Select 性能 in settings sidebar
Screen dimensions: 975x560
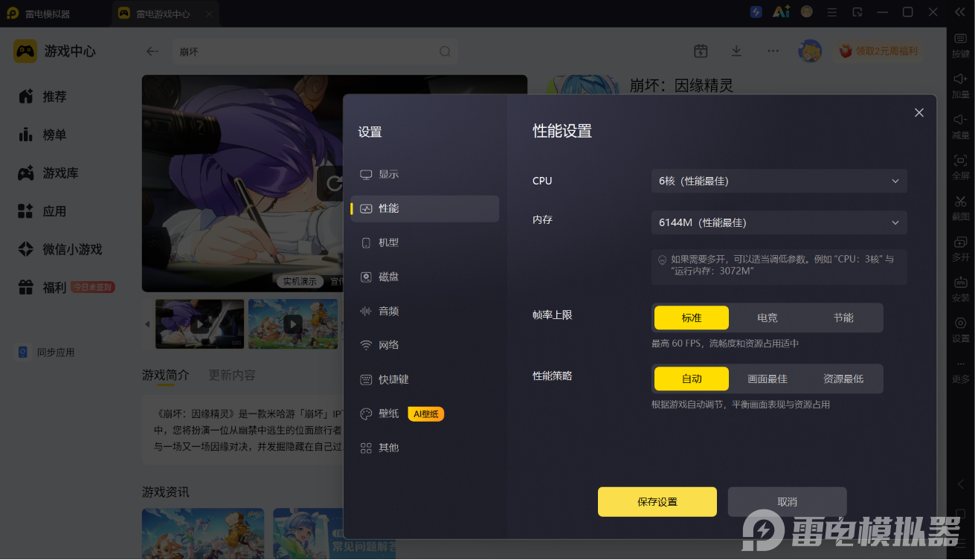click(425, 208)
